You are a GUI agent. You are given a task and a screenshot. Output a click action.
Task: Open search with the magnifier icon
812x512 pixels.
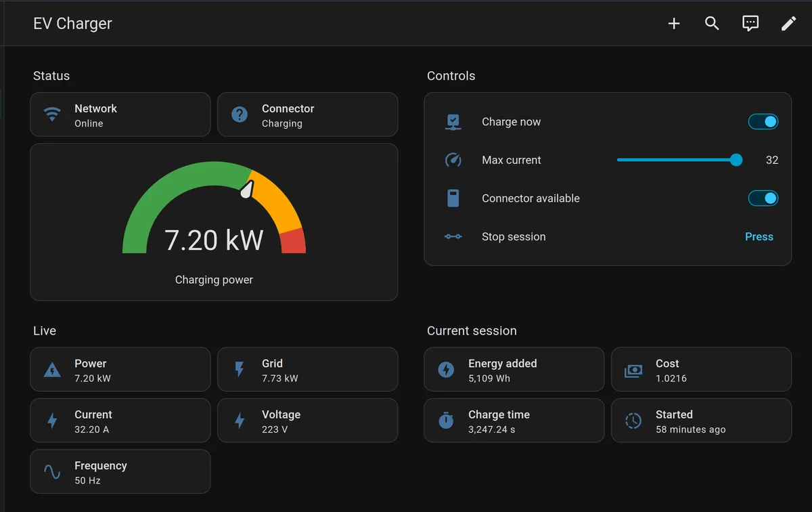(712, 24)
